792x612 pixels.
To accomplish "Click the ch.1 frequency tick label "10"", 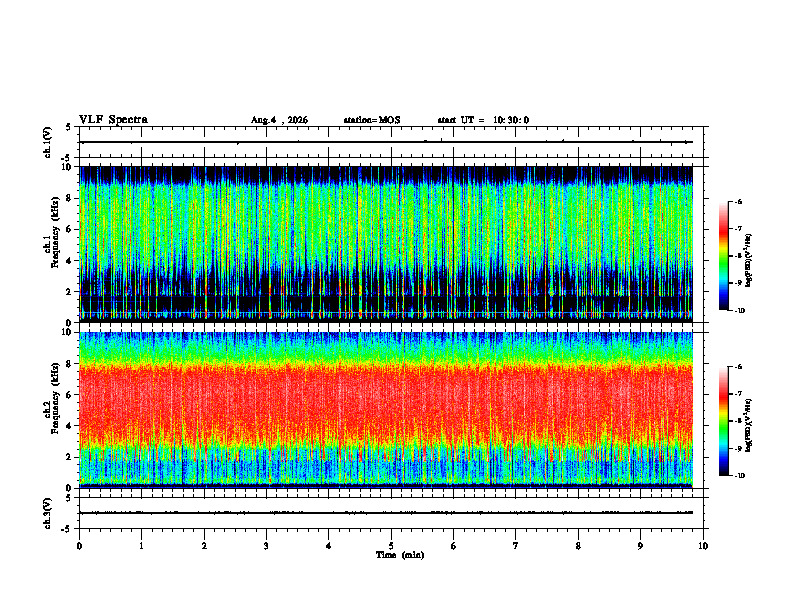I will pos(68,167).
